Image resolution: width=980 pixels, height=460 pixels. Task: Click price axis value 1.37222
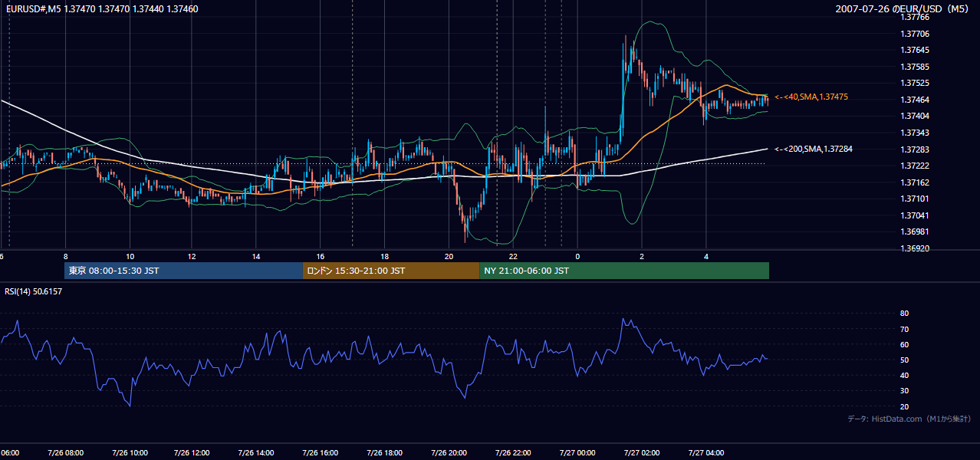pyautogui.click(x=915, y=166)
